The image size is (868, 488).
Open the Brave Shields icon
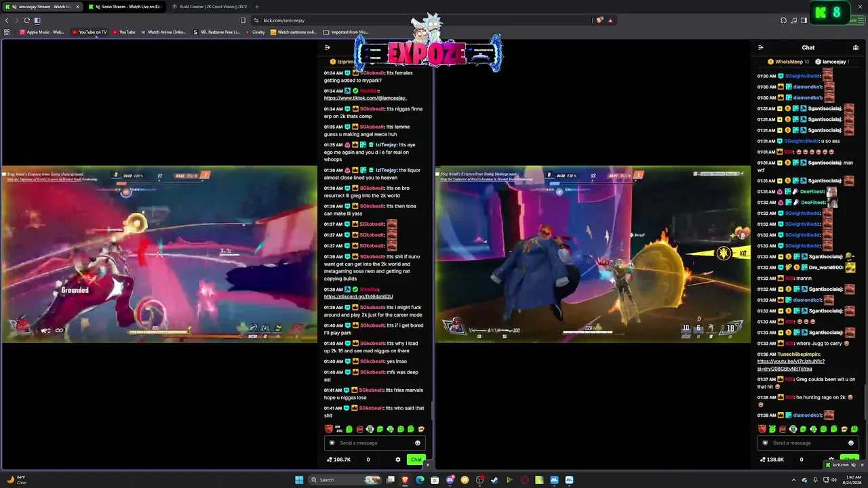[599, 20]
